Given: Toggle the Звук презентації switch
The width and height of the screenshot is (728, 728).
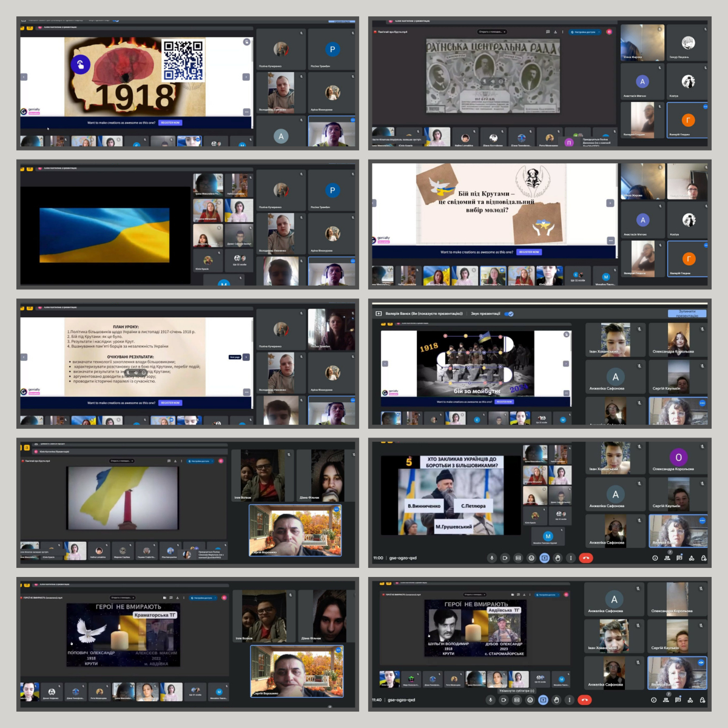Looking at the screenshot, I should 510,314.
